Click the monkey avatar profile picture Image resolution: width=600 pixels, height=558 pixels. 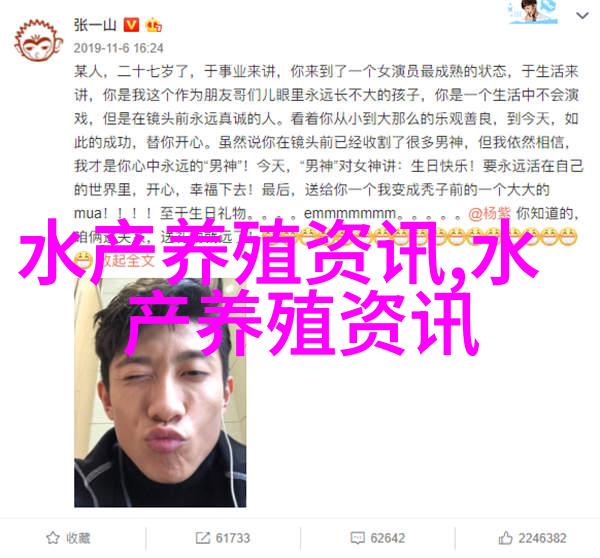39,41
